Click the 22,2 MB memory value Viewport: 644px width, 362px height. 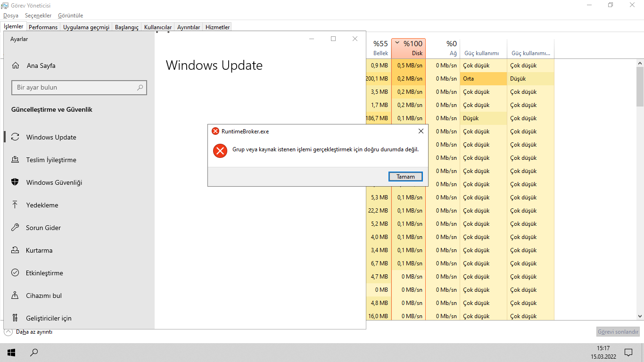click(378, 211)
